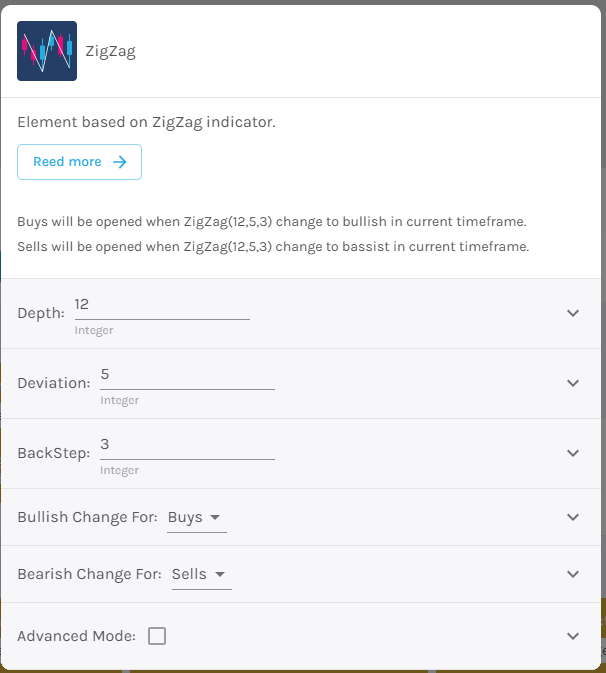Expand the BackStep row chevron

tap(573, 453)
